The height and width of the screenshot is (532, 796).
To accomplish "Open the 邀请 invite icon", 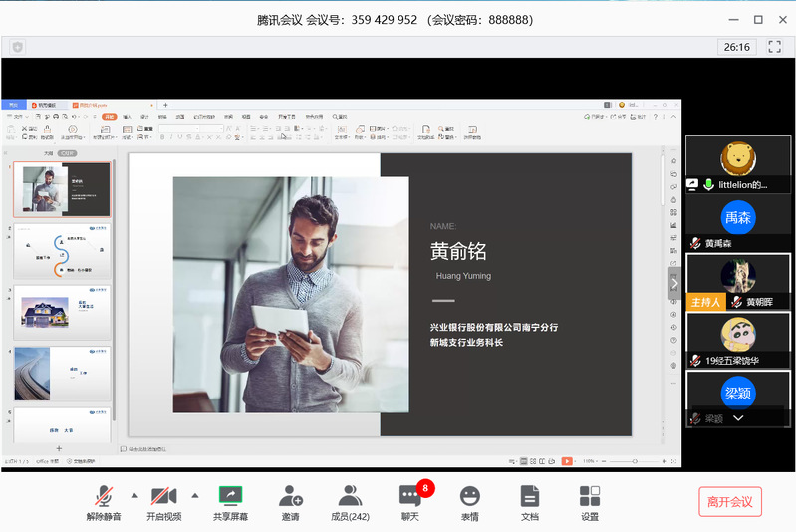I will [290, 496].
